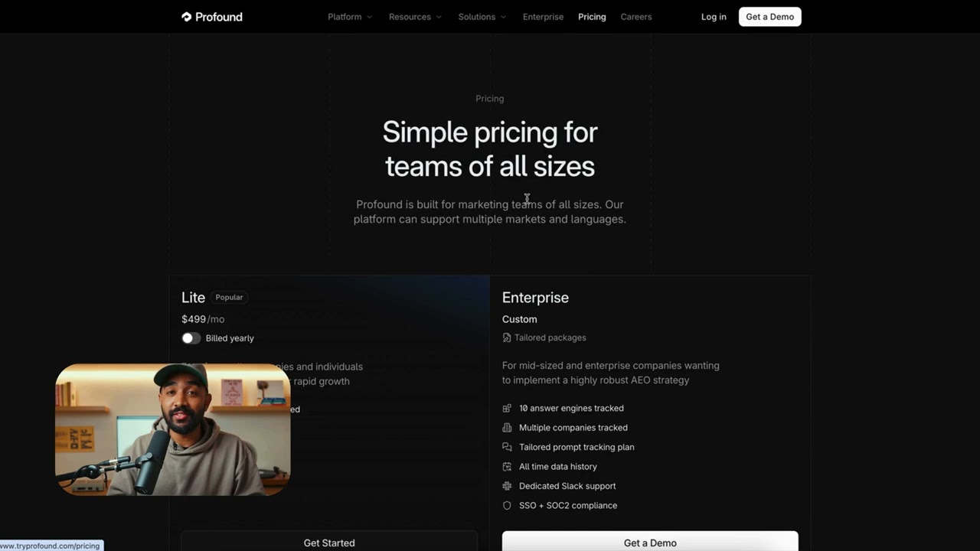Click the Multiple companies tracked icon
The height and width of the screenshot is (551, 980).
coord(507,428)
